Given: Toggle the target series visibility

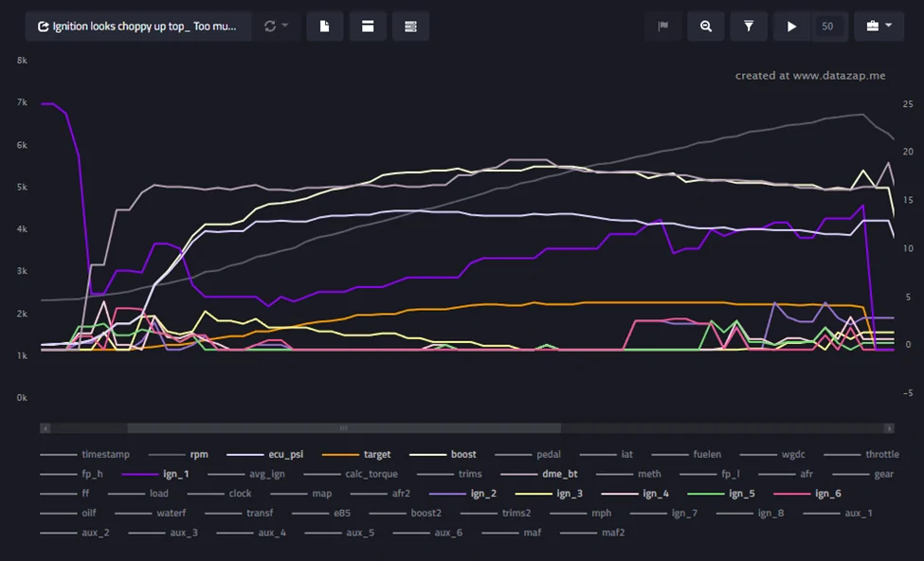Looking at the screenshot, I should (x=356, y=454).
